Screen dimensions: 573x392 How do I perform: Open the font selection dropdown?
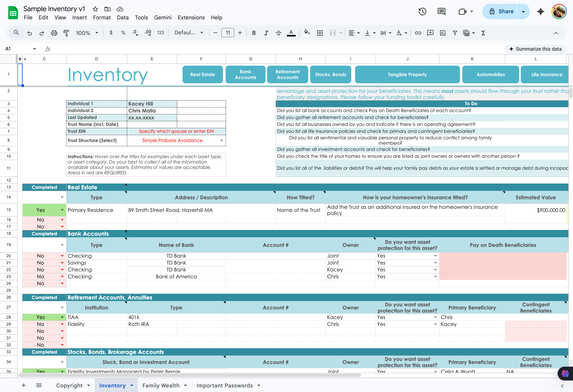click(189, 33)
